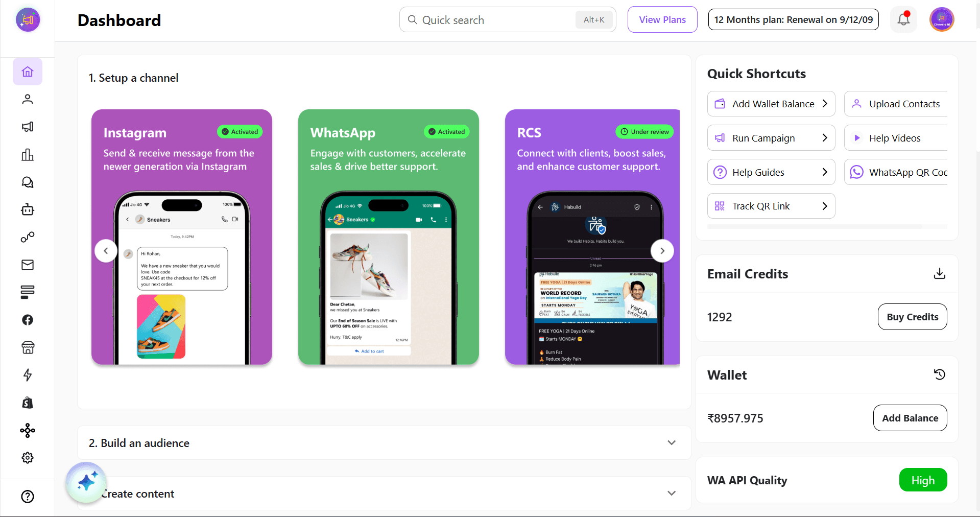Open the Facebook icon in sidebar
This screenshot has height=517, width=980.
(x=28, y=320)
